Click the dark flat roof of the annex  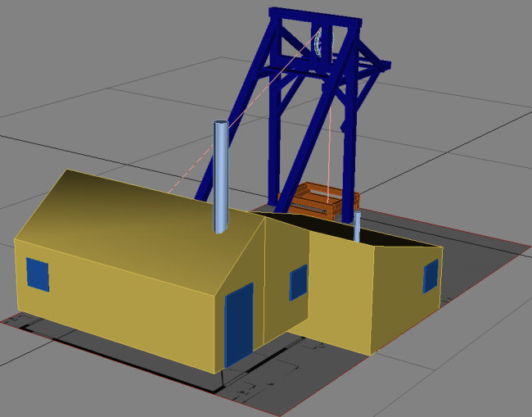385,237
